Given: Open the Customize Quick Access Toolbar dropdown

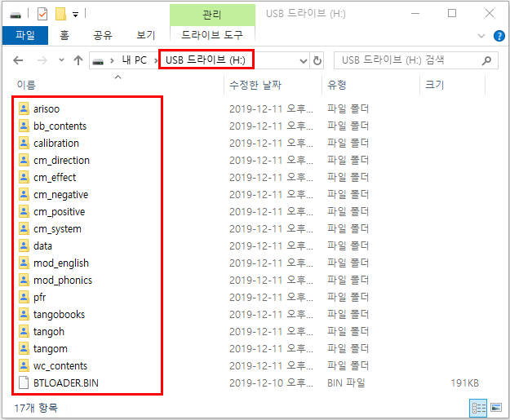Looking at the screenshot, I should click(75, 15).
